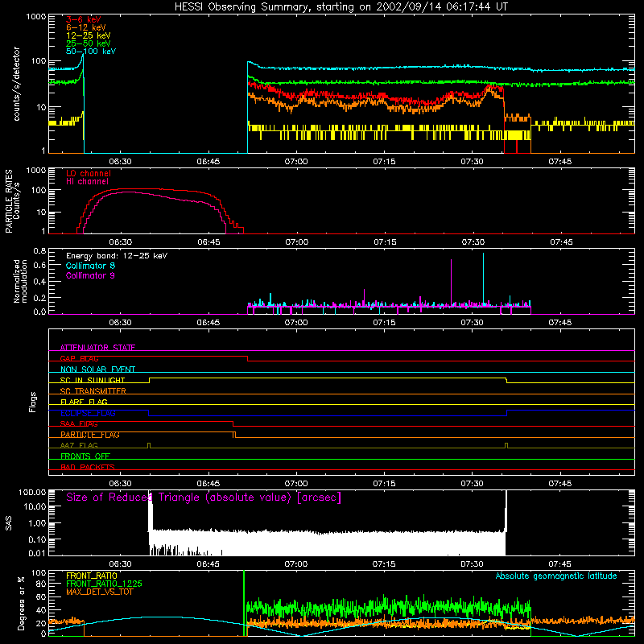The image size is (644, 644).
Task: Select the HI channel legend label
Action: [x=87, y=182]
